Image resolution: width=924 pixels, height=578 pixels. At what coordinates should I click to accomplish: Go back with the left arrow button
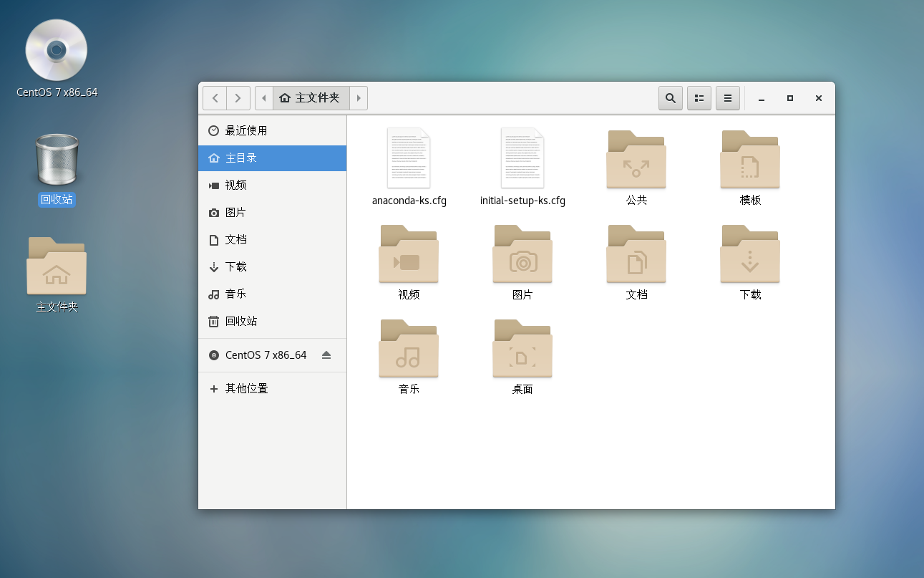(x=215, y=98)
